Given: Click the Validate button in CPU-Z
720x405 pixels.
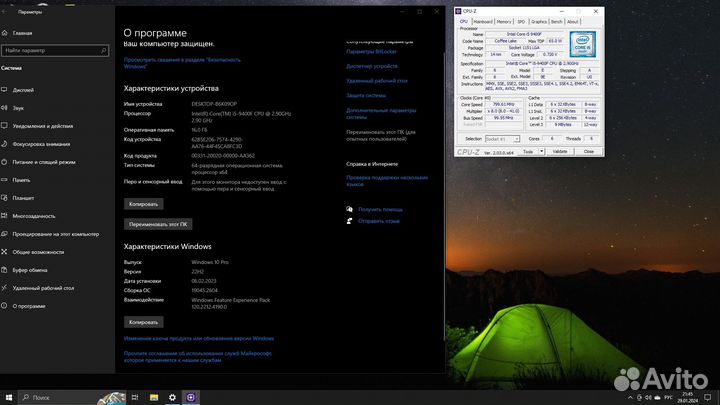Looking at the screenshot, I should click(560, 152).
